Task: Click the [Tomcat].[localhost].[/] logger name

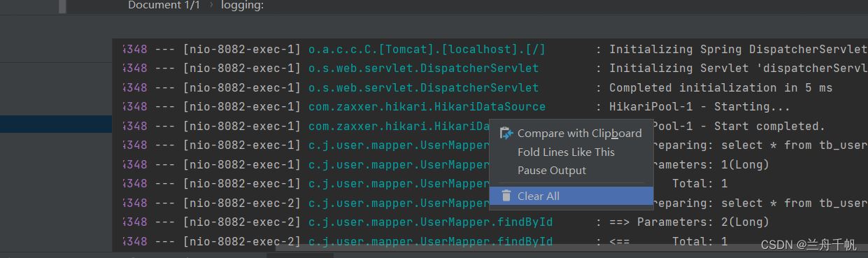Action: click(427, 49)
